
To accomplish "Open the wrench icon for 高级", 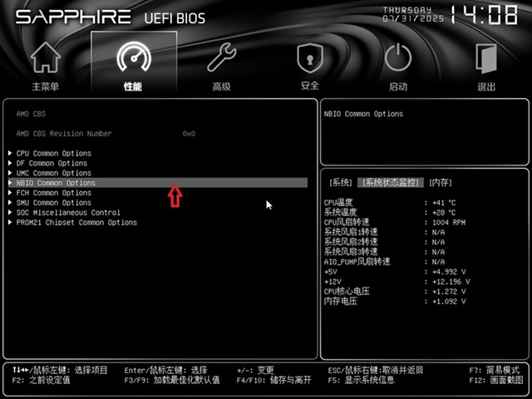I will pyautogui.click(x=222, y=57).
